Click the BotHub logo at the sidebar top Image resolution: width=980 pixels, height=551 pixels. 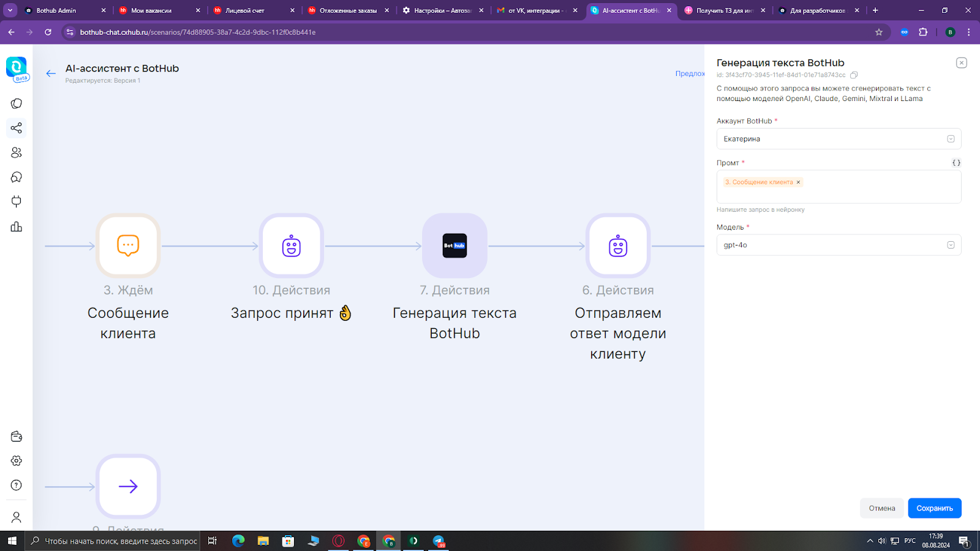(16, 67)
